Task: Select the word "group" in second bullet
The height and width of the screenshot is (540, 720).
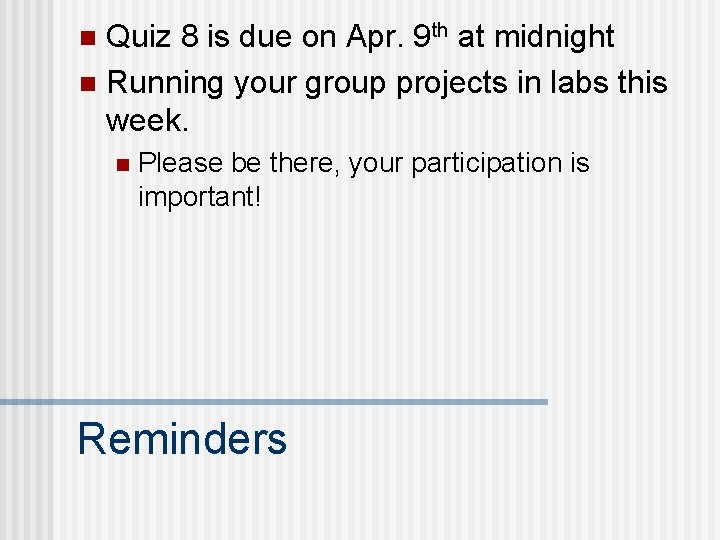Action: (345, 85)
